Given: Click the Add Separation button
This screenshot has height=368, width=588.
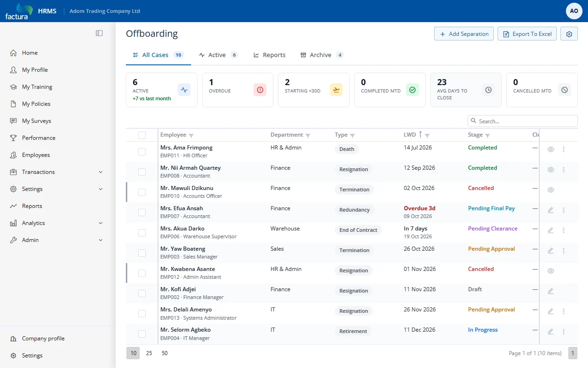Looking at the screenshot, I should (x=464, y=34).
